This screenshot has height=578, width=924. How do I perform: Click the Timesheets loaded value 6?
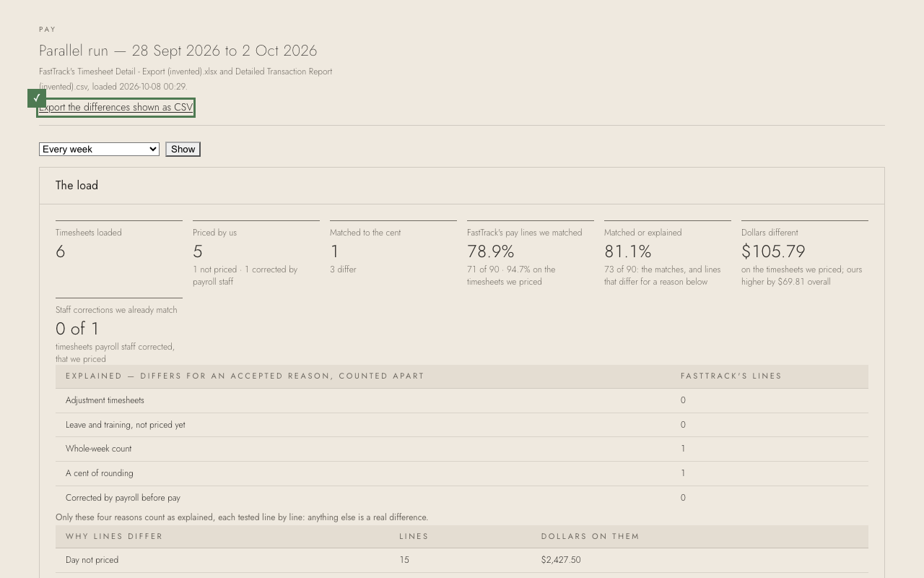pos(61,251)
